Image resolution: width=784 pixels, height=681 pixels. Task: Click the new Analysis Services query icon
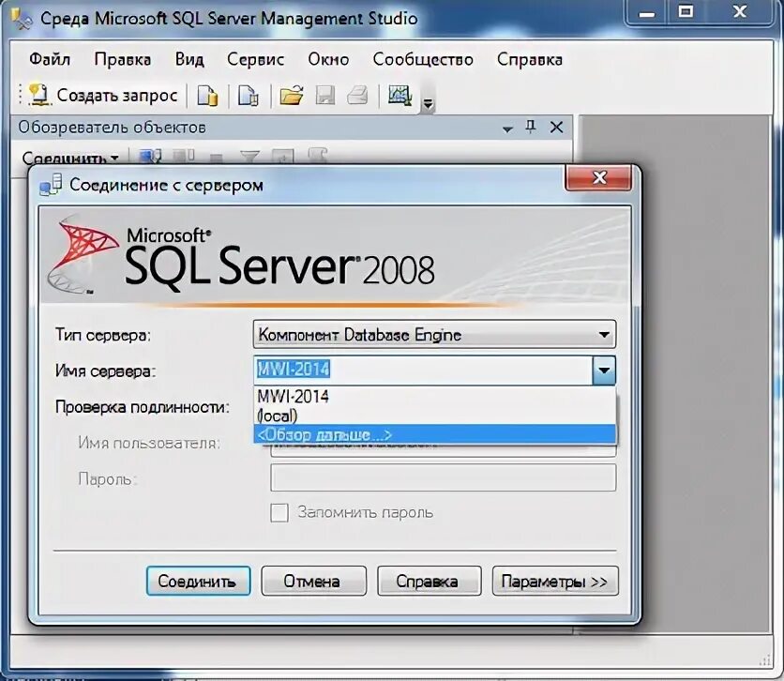[249, 95]
